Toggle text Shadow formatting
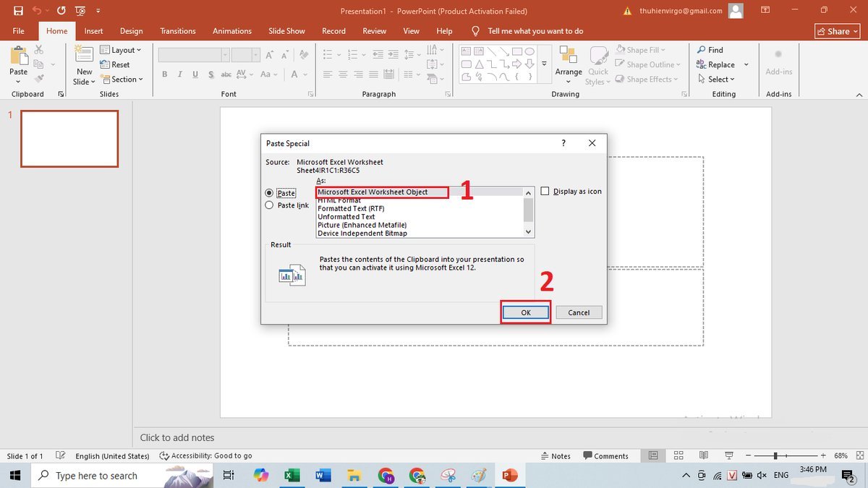This screenshot has height=488, width=868. pyautogui.click(x=210, y=74)
